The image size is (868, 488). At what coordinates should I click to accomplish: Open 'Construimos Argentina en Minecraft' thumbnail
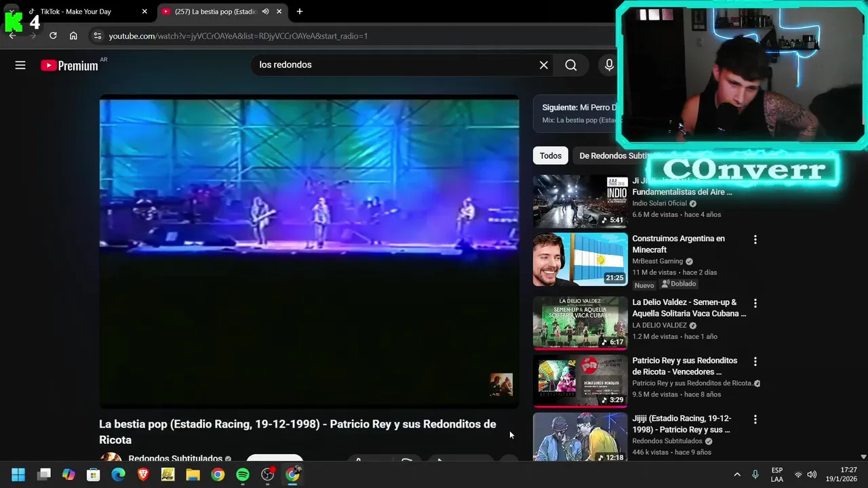580,260
